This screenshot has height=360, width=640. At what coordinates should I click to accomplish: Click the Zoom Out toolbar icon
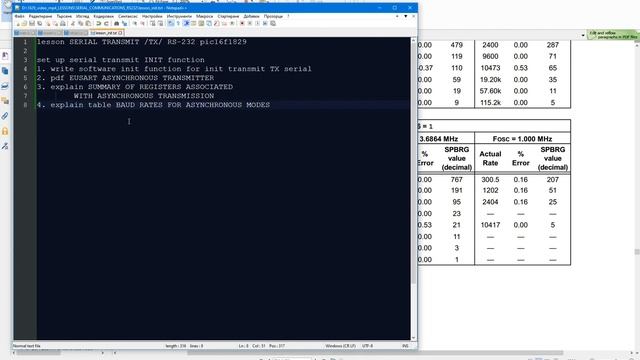pyautogui.click(x=142, y=24)
